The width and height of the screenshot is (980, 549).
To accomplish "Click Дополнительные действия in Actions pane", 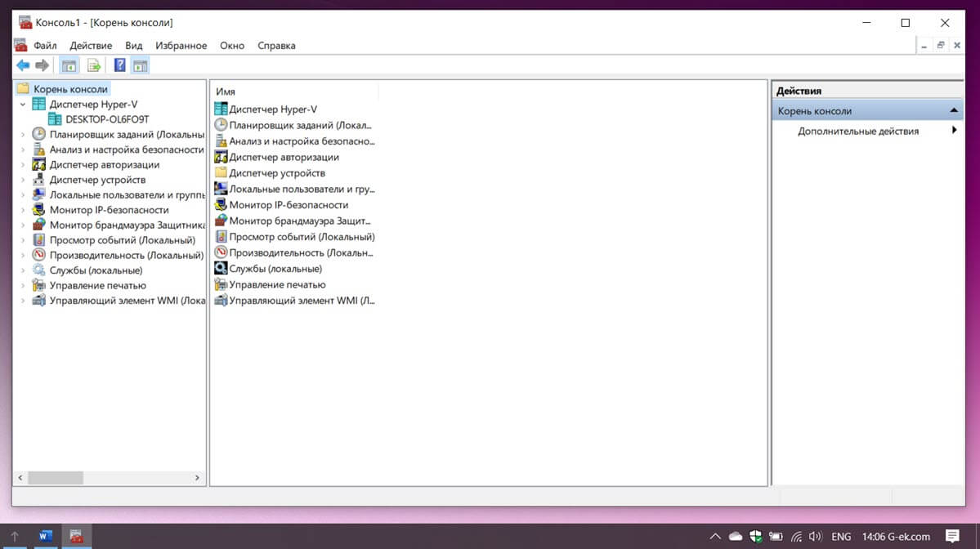I will coord(858,132).
